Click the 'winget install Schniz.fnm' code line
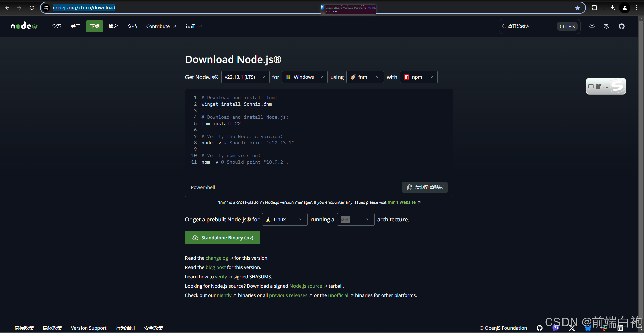Image resolution: width=644 pixels, height=333 pixels. coord(236,104)
